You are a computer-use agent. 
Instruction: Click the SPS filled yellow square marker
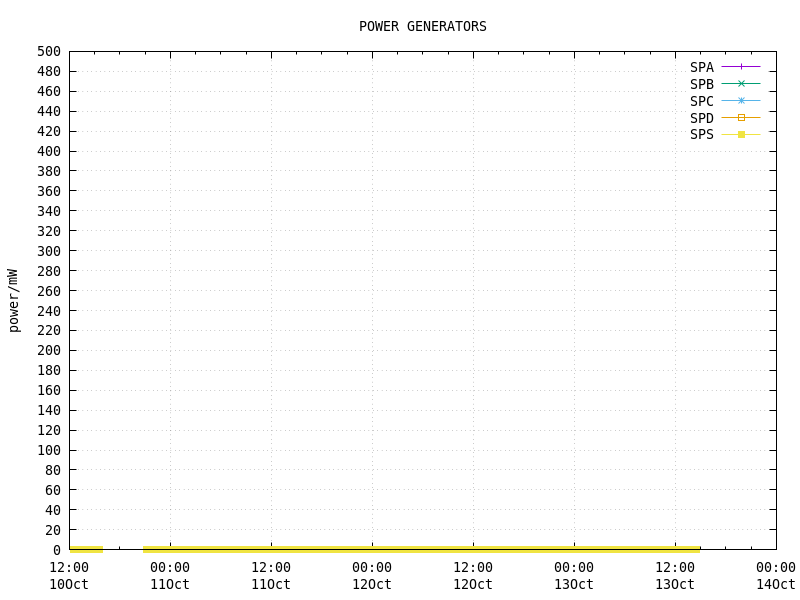(741, 134)
